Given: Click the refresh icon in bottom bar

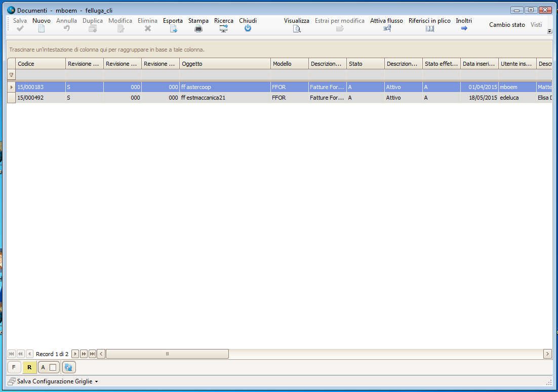Looking at the screenshot, I should point(69,367).
